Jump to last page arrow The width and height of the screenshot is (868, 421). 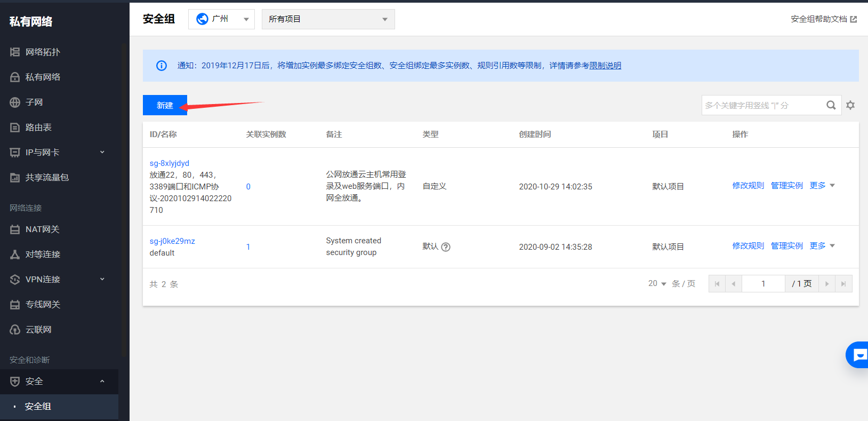click(843, 284)
